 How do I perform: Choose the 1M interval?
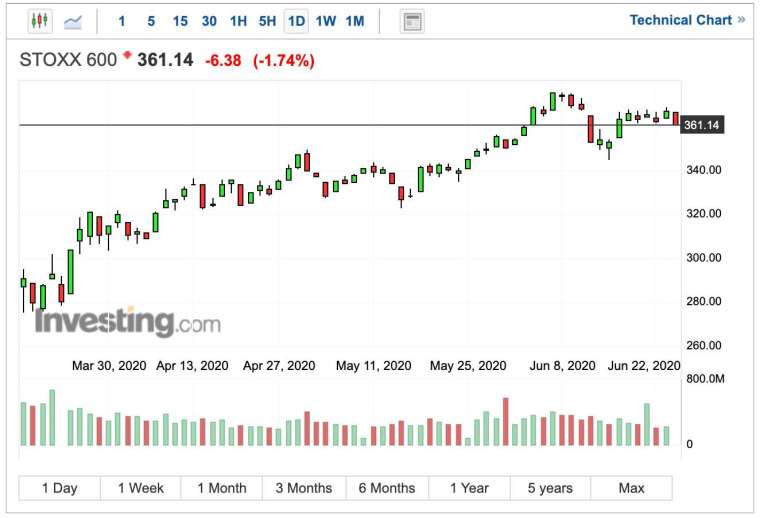click(355, 21)
